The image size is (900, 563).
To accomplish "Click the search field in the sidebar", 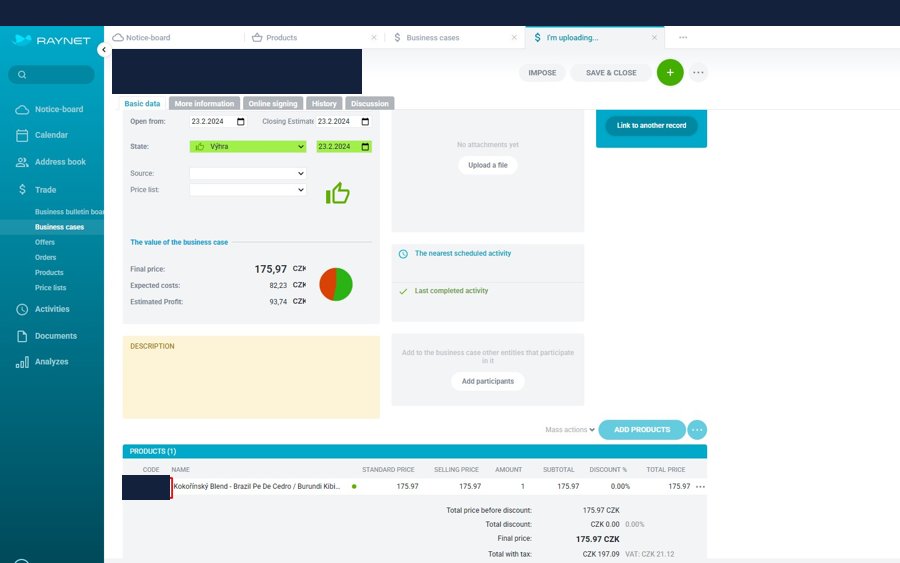I will pos(52,75).
